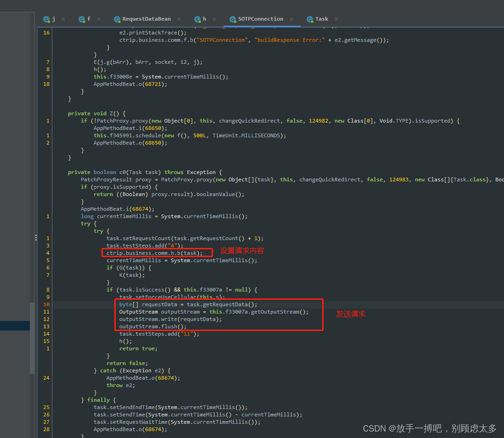Click the 'return false;' statement
504x438 pixels.
point(127,363)
